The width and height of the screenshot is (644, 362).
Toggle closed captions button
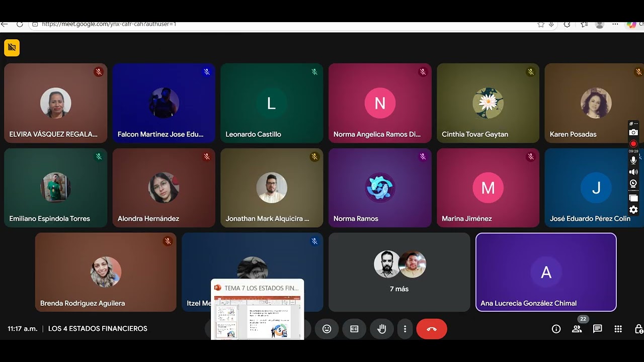pos(354,329)
